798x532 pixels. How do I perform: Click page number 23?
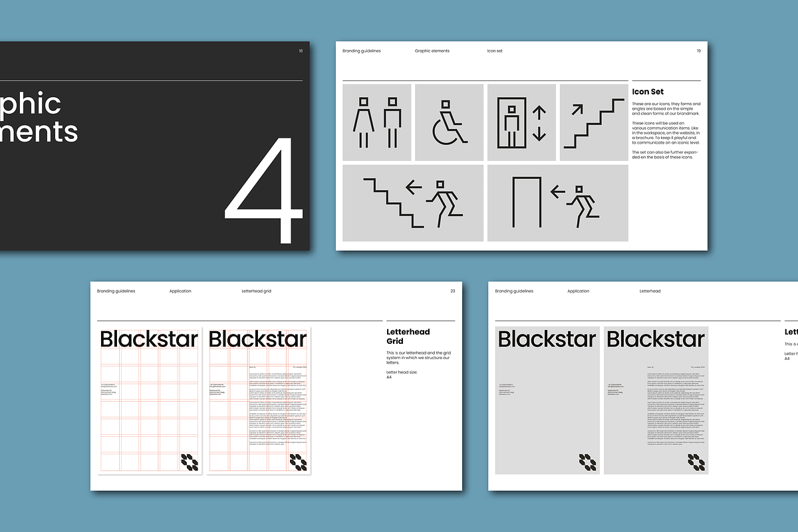click(x=453, y=291)
